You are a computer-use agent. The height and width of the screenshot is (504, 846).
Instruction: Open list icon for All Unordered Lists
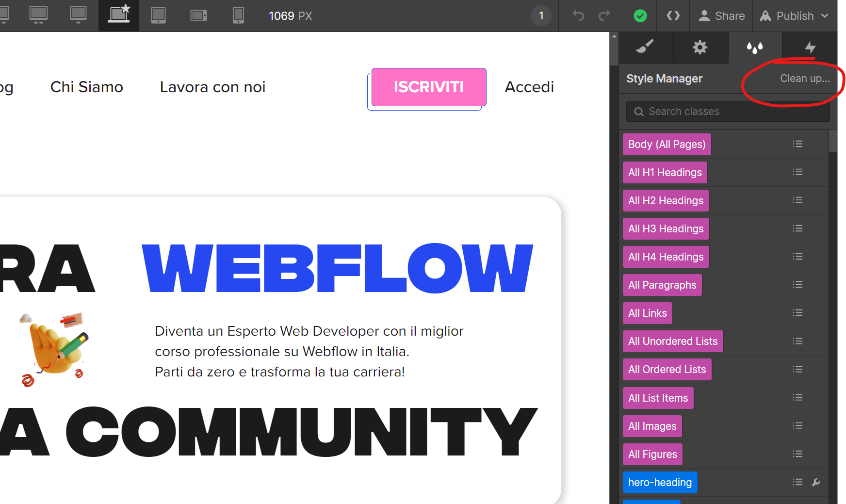pos(797,341)
